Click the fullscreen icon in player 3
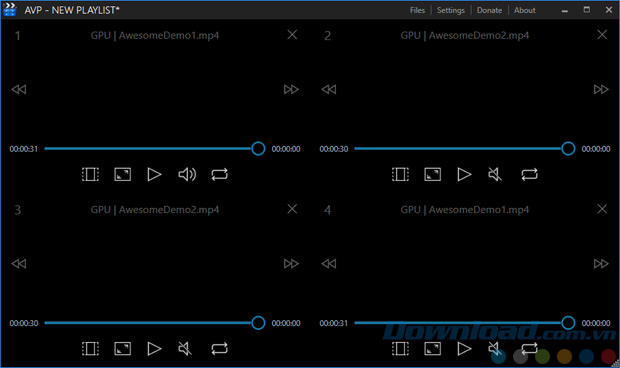620x368 pixels. [x=123, y=349]
